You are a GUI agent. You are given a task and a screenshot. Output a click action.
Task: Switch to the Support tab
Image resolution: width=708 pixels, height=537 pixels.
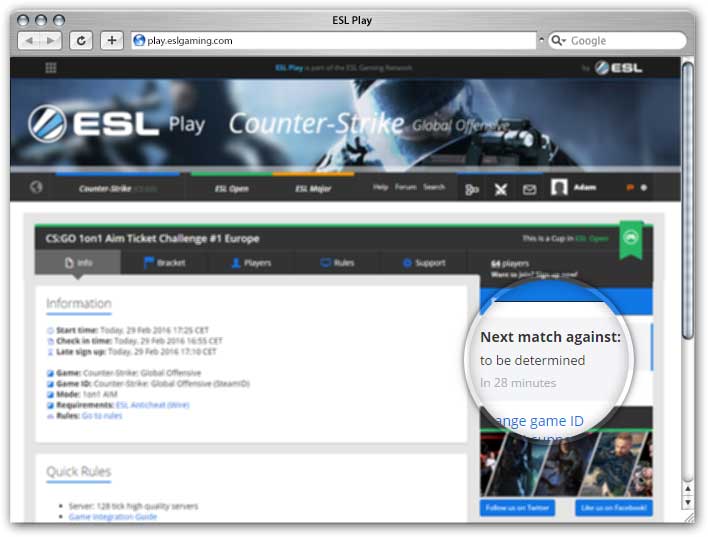click(x=424, y=263)
